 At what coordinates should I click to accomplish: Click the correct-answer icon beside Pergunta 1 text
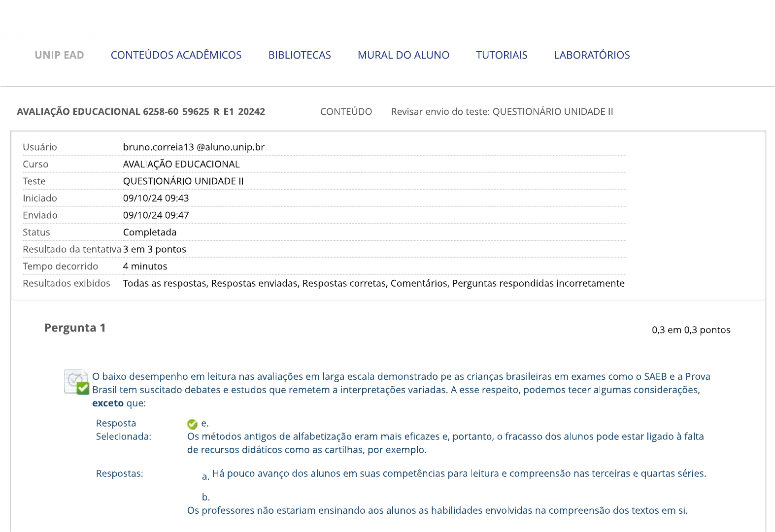(76, 382)
